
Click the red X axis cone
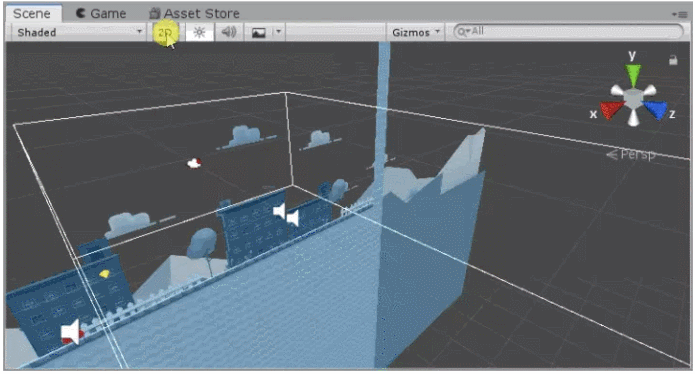612,110
